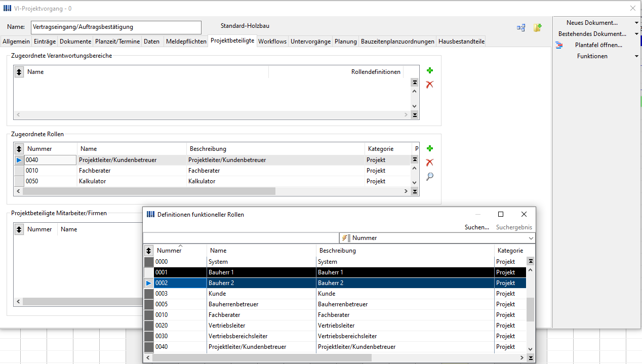The height and width of the screenshot is (364, 642).
Task: Select row marker of 0040 in Zugeordnete Rollen
Action: [19, 160]
